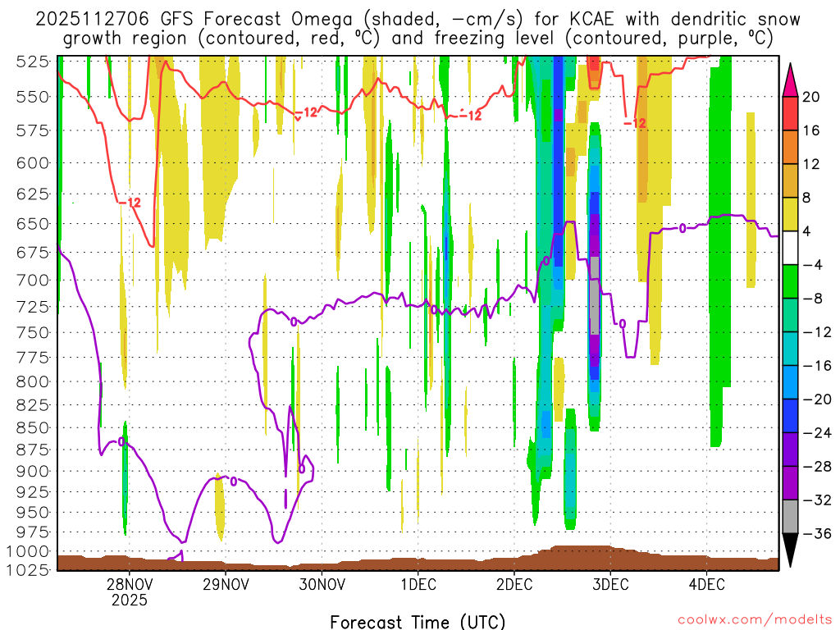Click the 900 pressure level label
840x630 pixels.
coord(33,472)
